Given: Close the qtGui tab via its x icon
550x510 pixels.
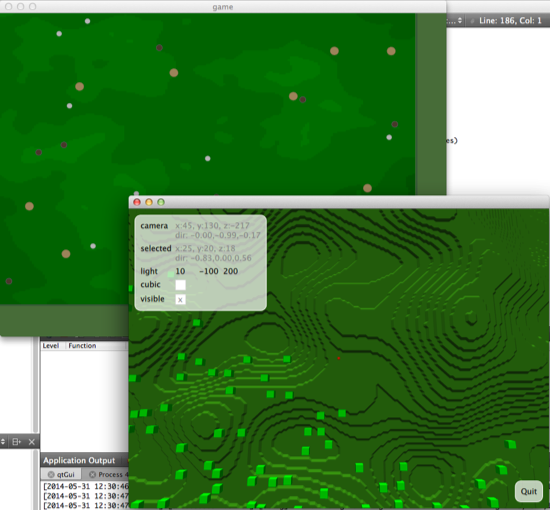Looking at the screenshot, I should pos(51,475).
